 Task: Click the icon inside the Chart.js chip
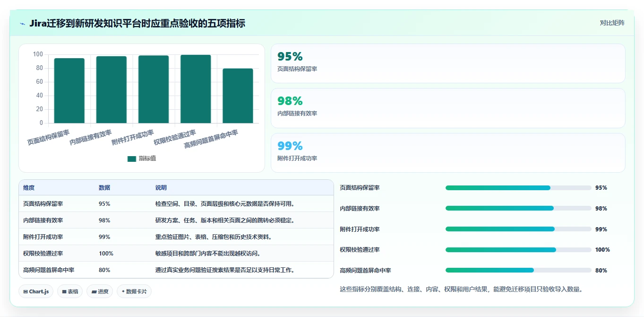click(x=26, y=292)
